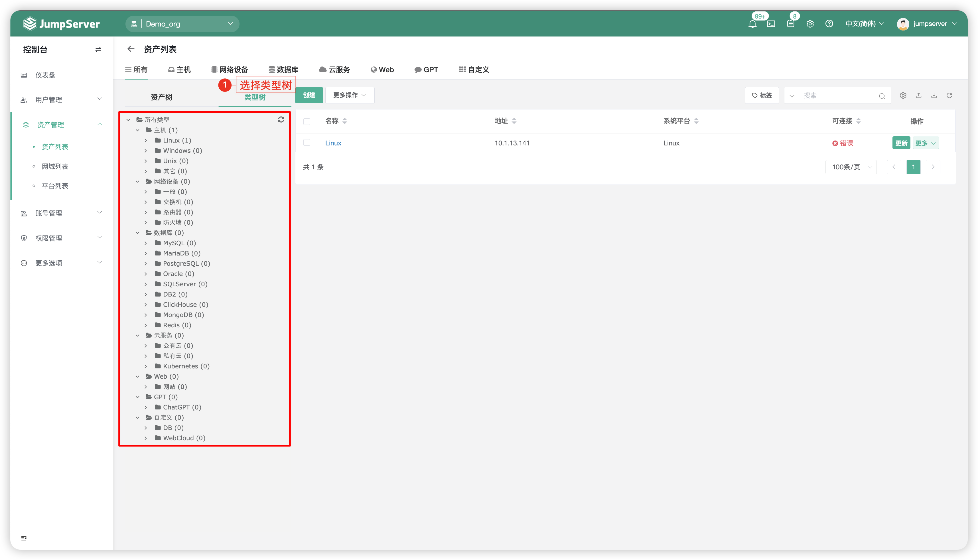The height and width of the screenshot is (560, 978).
Task: Sort by 地址 column
Action: [514, 121]
